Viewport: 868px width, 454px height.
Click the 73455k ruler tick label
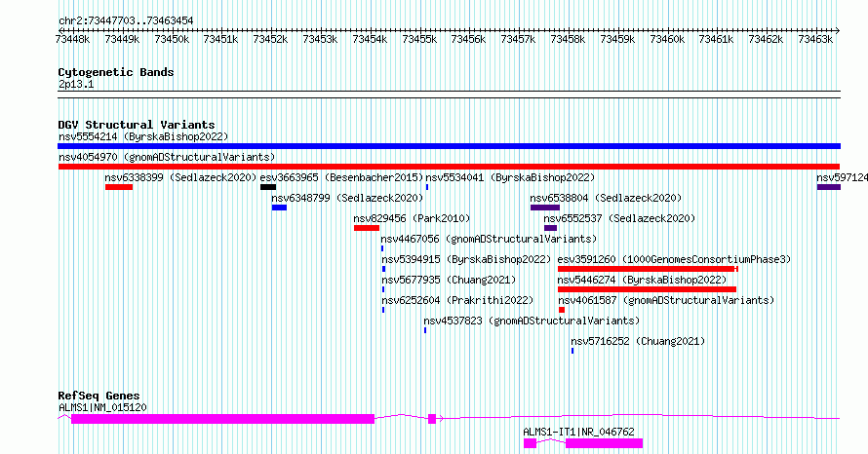coord(419,39)
